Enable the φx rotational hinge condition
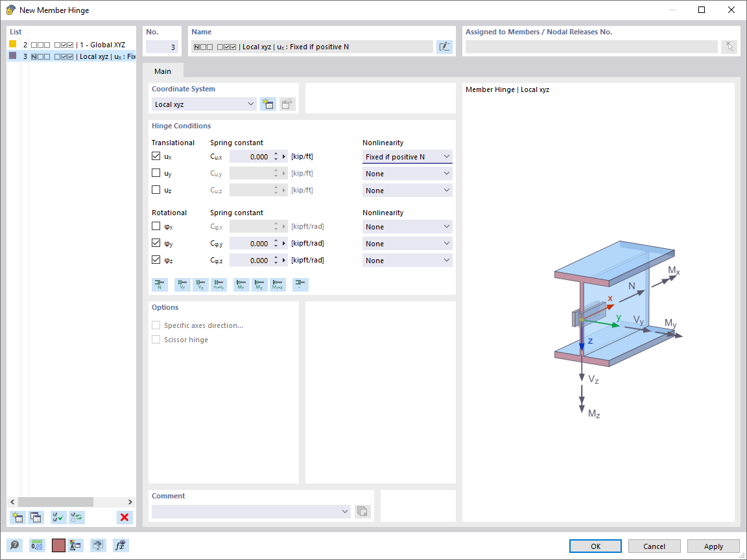This screenshot has width=747, height=560. pyautogui.click(x=156, y=226)
